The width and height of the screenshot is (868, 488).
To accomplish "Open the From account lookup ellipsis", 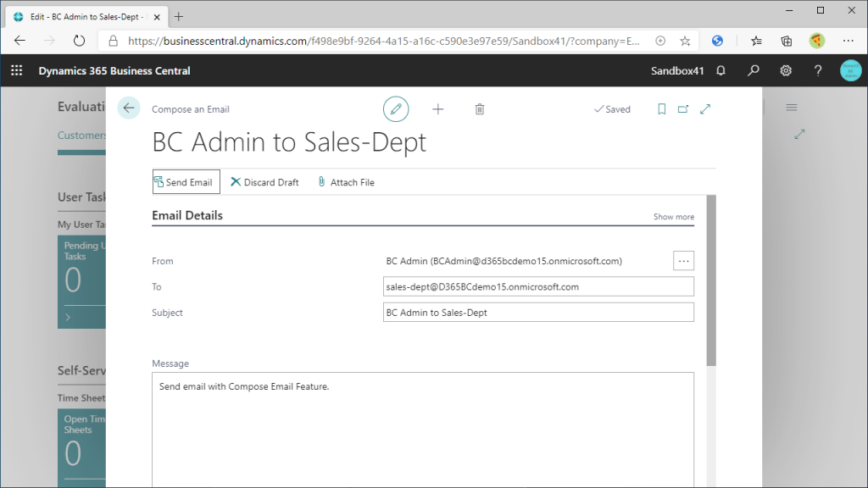I will 684,261.
